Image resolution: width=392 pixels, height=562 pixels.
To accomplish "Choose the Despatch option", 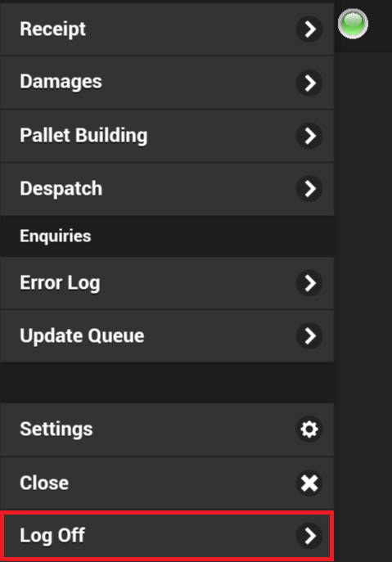I will coord(167,189).
